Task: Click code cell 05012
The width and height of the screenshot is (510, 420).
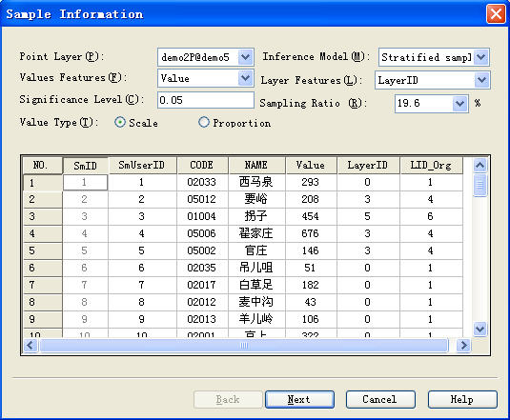Action: click(x=202, y=199)
